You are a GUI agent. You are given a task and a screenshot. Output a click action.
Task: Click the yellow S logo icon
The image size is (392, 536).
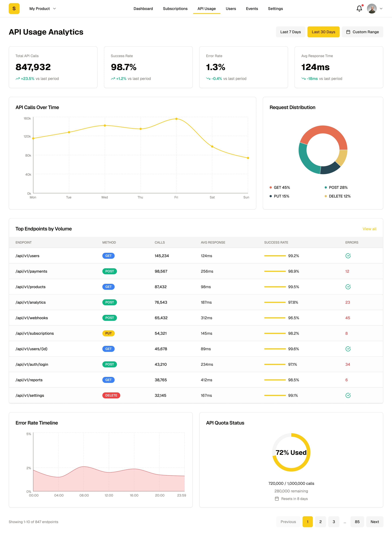pos(14,9)
